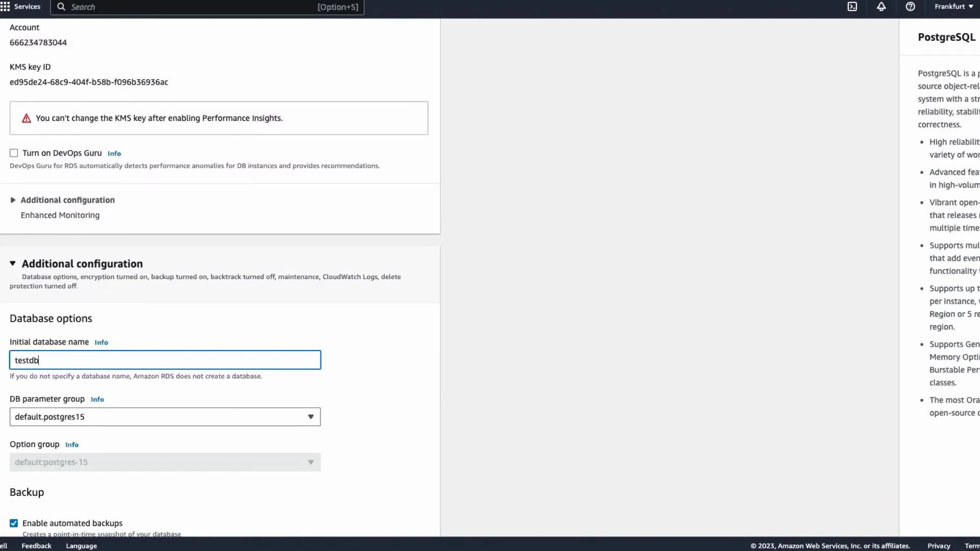This screenshot has width=980, height=551.
Task: Click the Feedback link
Action: [x=36, y=545]
